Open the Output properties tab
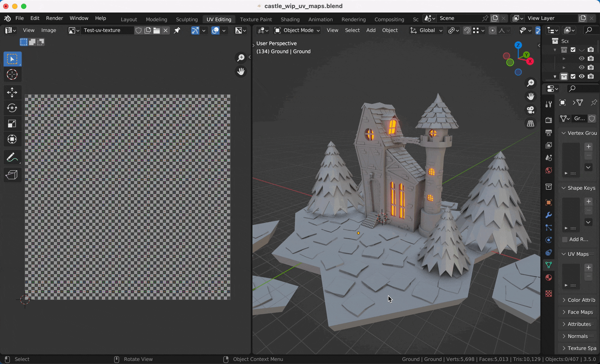 (549, 133)
